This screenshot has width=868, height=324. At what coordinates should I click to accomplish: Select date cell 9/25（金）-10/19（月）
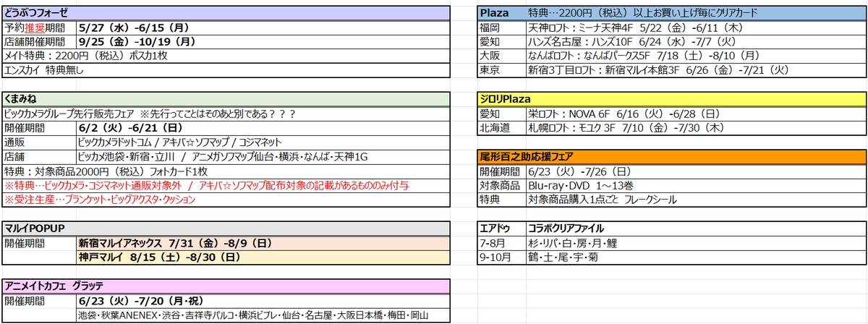pos(264,41)
